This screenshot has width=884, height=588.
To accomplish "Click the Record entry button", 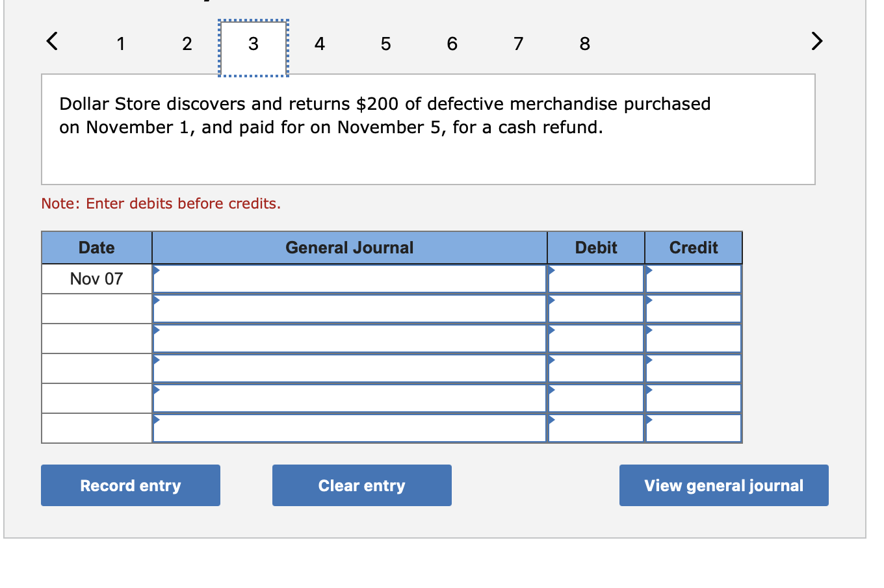I will 130,485.
